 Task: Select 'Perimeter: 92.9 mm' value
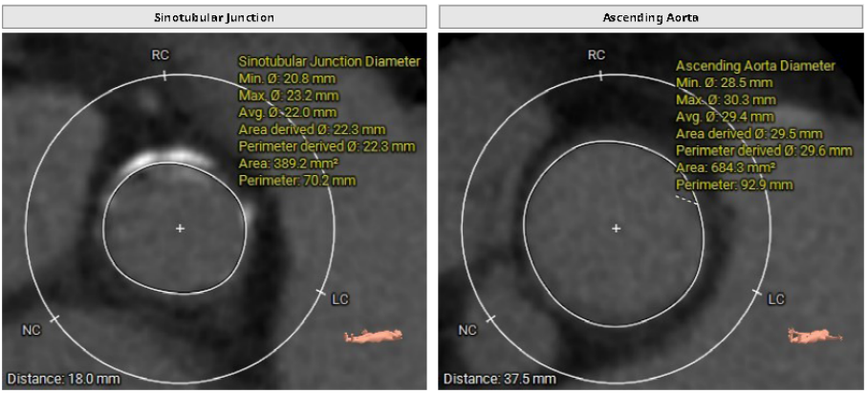pyautogui.click(x=734, y=185)
